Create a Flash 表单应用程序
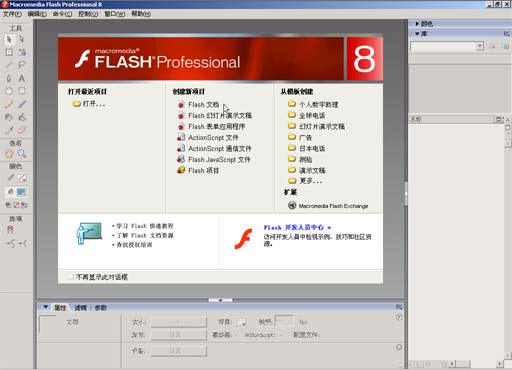Viewport: 512px width, 370px height. click(x=211, y=127)
